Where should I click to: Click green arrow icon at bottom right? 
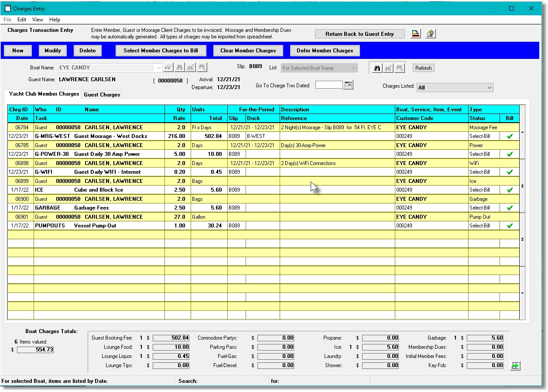tap(515, 366)
